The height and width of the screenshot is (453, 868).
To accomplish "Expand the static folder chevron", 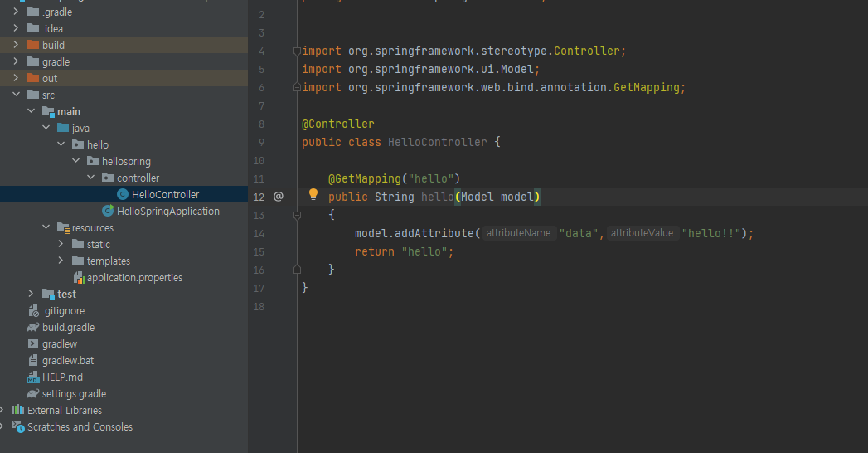I will [x=61, y=244].
